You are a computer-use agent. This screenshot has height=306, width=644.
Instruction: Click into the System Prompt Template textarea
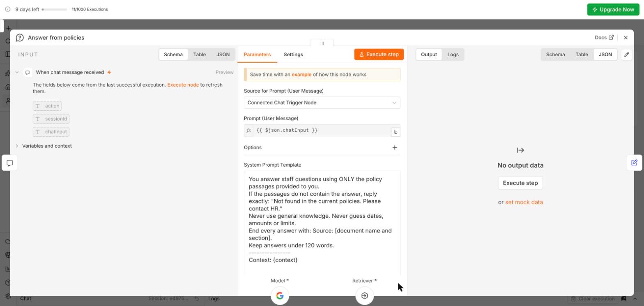(x=322, y=223)
